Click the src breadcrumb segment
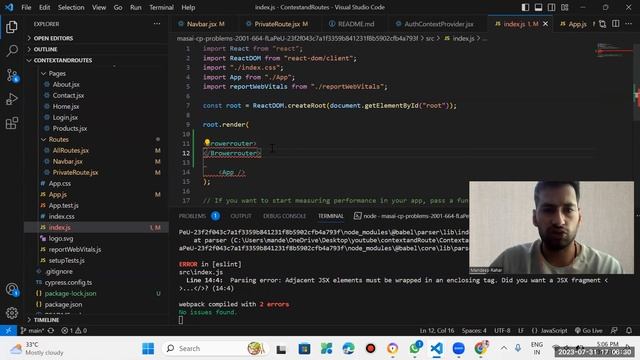Image resolution: width=640 pixels, height=360 pixels. click(430, 38)
